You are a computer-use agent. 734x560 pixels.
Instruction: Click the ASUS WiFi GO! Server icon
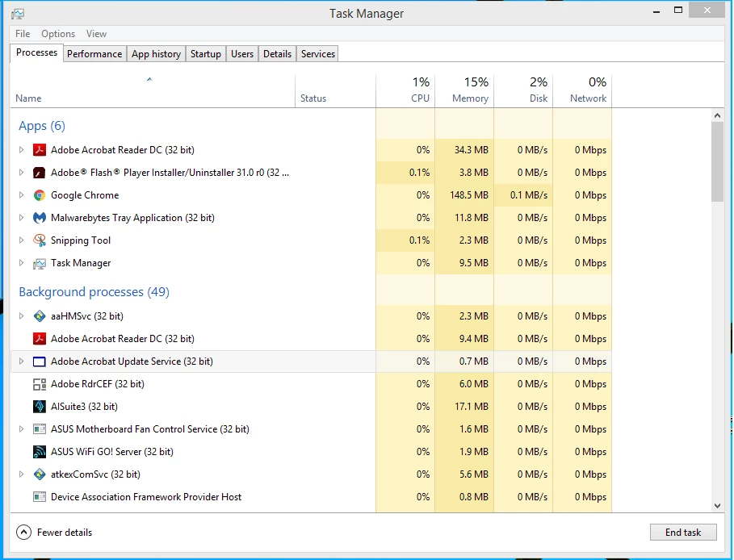coord(40,452)
